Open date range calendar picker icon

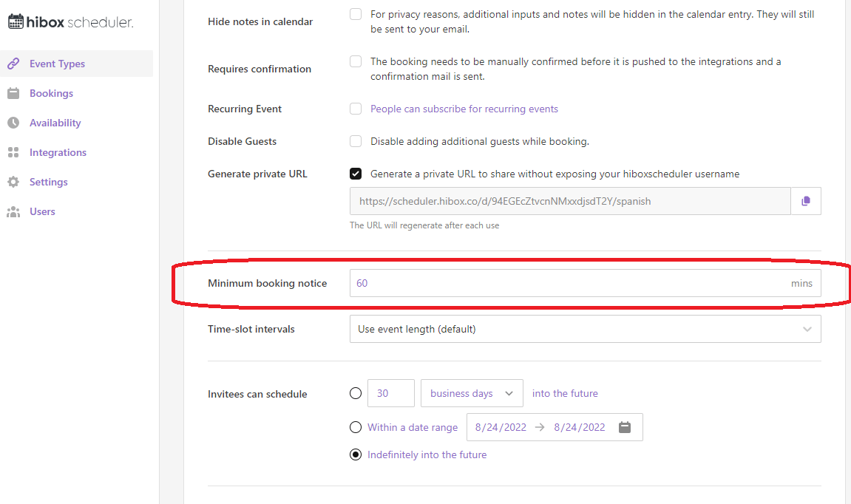coord(625,427)
